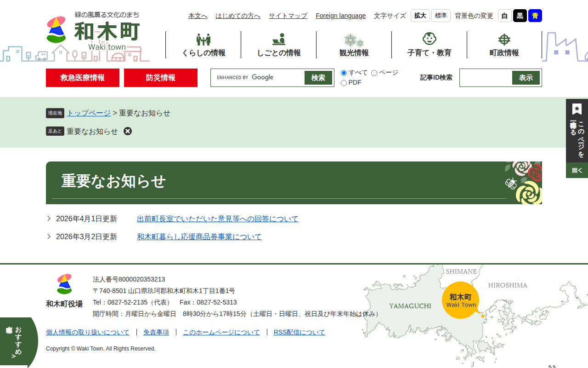Expand the 開く saved pages panel
Screen dimensions: 588x368
[577, 170]
